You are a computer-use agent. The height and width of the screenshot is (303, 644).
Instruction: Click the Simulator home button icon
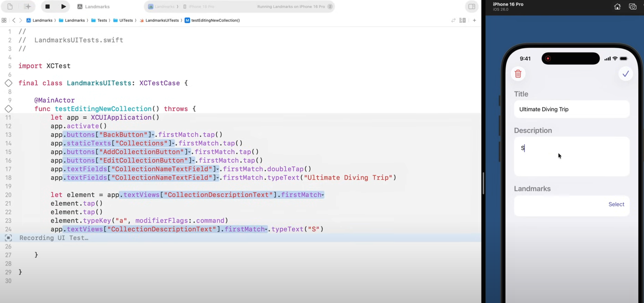click(x=617, y=7)
